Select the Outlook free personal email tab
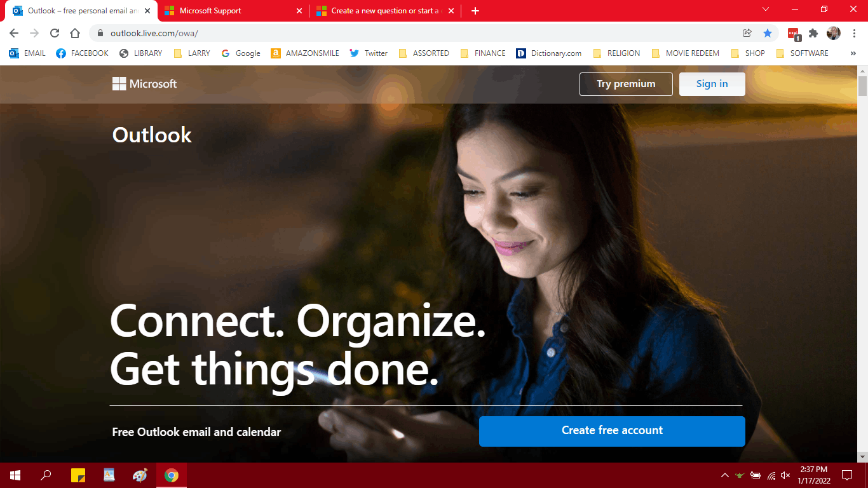This screenshot has height=488, width=868. coord(81,11)
